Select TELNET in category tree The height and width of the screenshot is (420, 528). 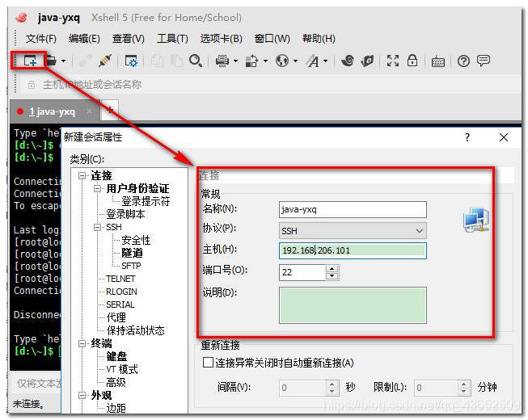click(120, 279)
